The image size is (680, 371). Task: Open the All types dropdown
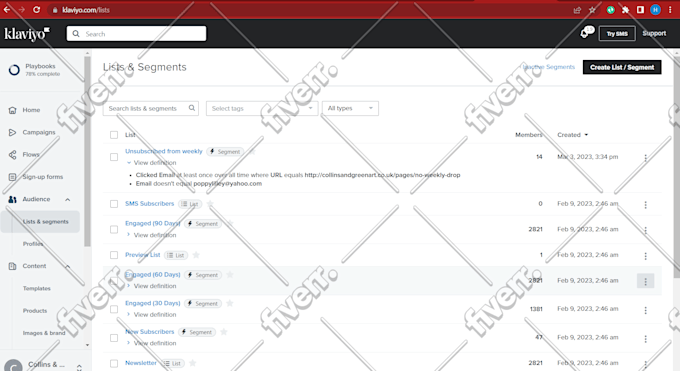tap(350, 108)
